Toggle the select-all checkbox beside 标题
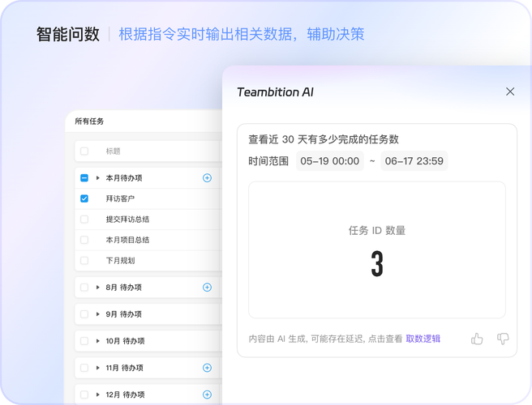 (x=84, y=151)
